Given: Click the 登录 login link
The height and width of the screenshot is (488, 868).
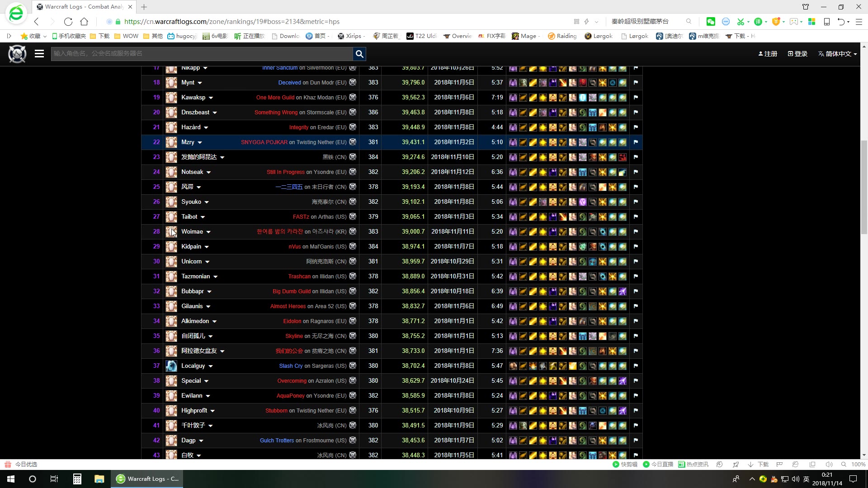Looking at the screenshot, I should [797, 54].
